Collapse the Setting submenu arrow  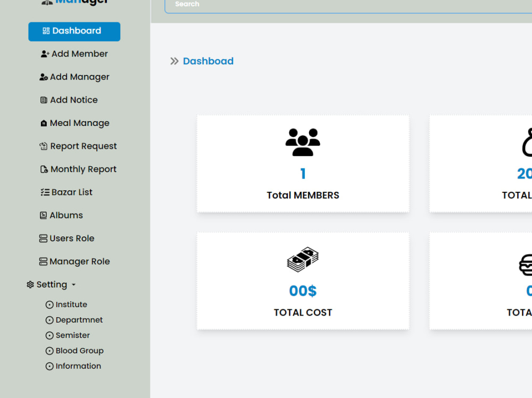coord(73,285)
